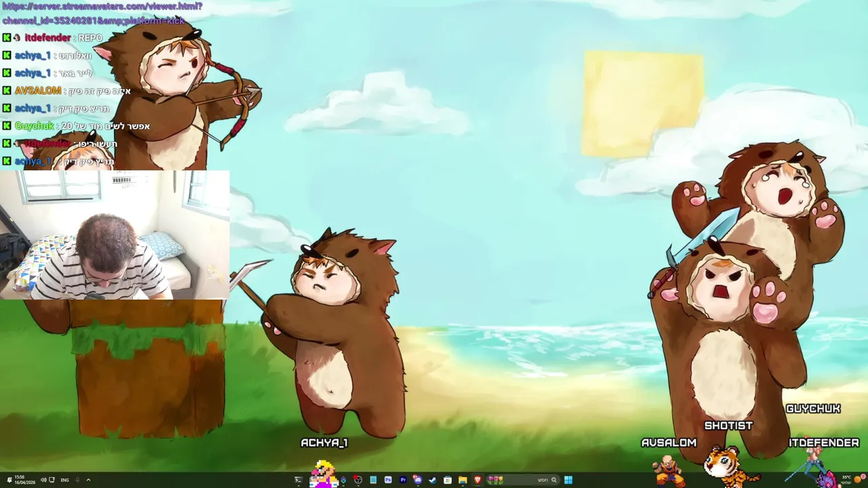Switch the ENG language indicator
Image resolution: width=868 pixels, height=488 pixels.
(x=64, y=480)
